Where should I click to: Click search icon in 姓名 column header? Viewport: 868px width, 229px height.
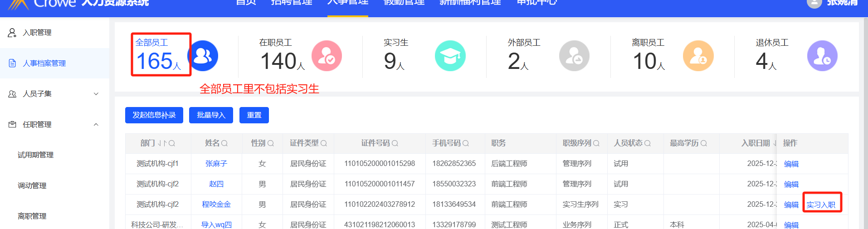tap(224, 143)
